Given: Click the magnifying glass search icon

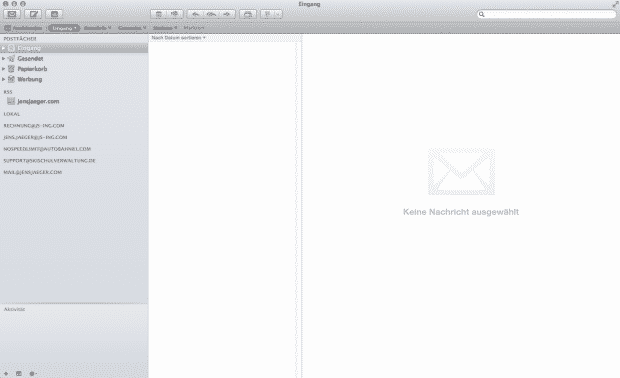Looking at the screenshot, I should [x=482, y=14].
